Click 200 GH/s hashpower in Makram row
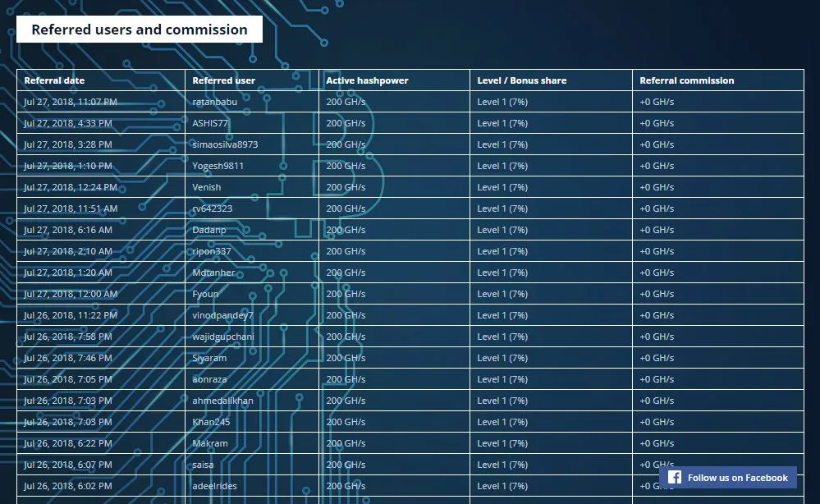Screen dimensions: 820x504 346,443
